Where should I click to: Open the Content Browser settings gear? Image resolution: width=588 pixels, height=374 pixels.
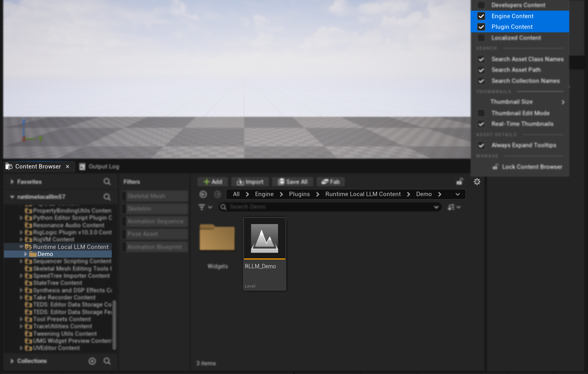point(477,182)
